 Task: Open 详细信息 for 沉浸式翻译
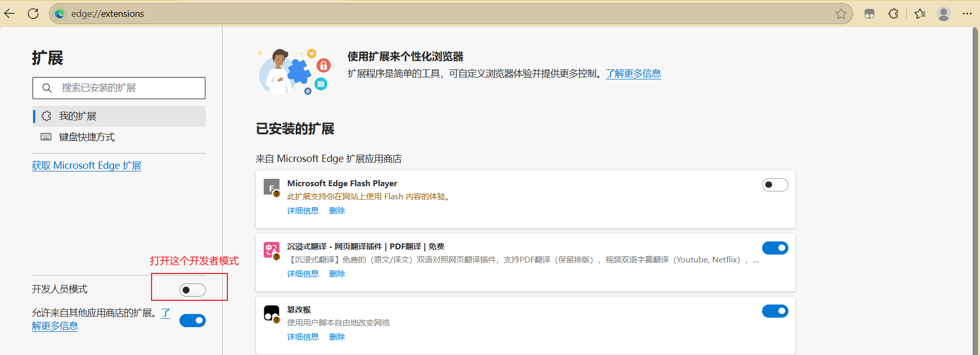[303, 273]
